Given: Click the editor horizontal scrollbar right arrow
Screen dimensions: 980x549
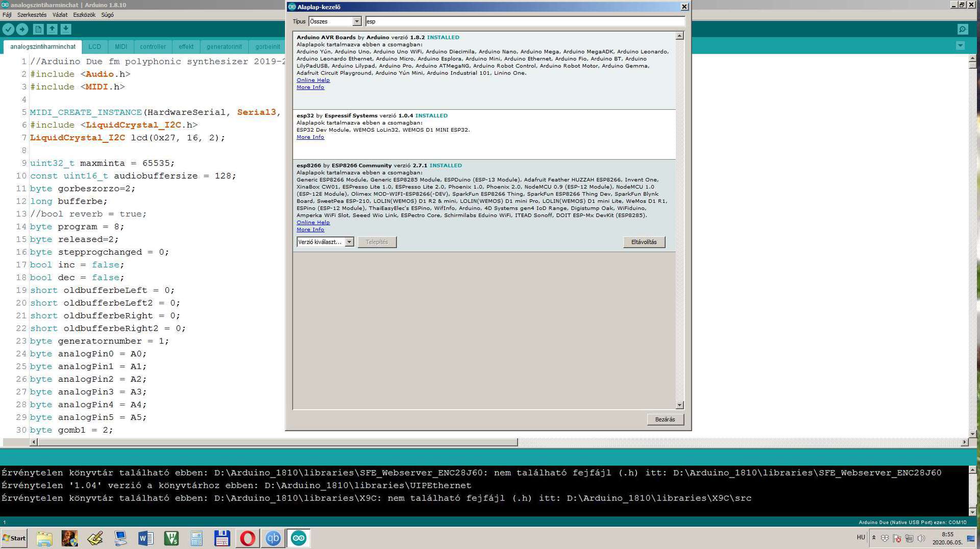Looking at the screenshot, I should 964,442.
